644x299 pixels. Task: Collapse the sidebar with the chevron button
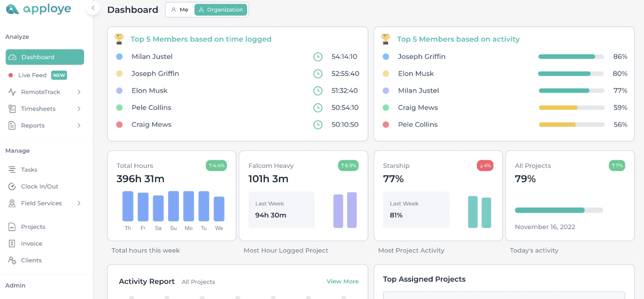(93, 8)
